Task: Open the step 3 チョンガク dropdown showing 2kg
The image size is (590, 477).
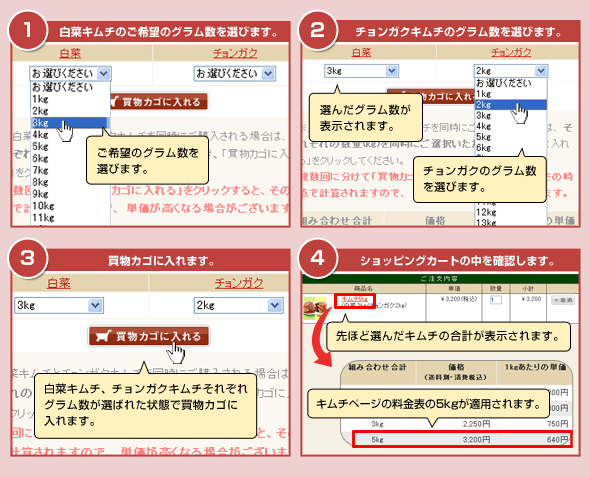Action: (239, 305)
